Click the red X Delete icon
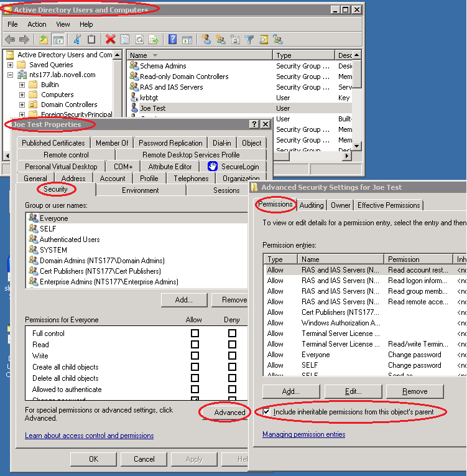Image resolution: width=467 pixels, height=476 pixels. pos(111,39)
